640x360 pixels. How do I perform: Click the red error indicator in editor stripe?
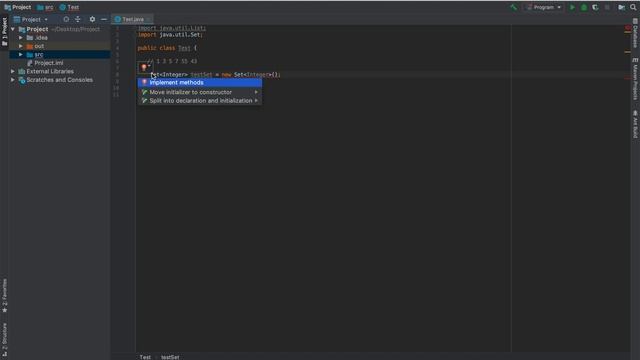pos(627,27)
